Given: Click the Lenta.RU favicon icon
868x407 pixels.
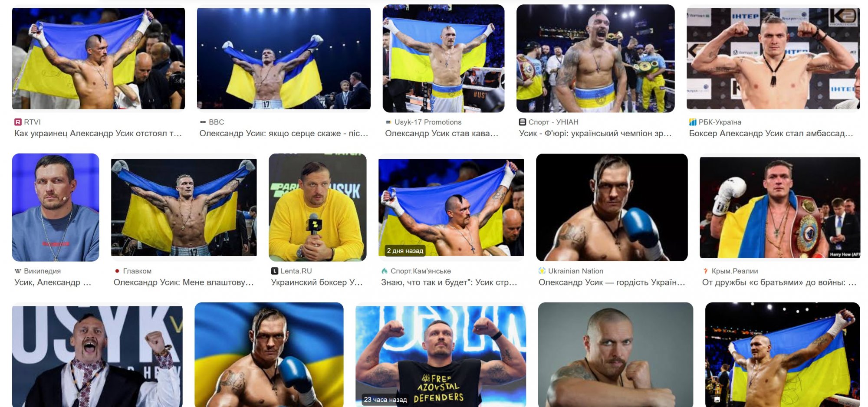Looking at the screenshot, I should [x=275, y=271].
